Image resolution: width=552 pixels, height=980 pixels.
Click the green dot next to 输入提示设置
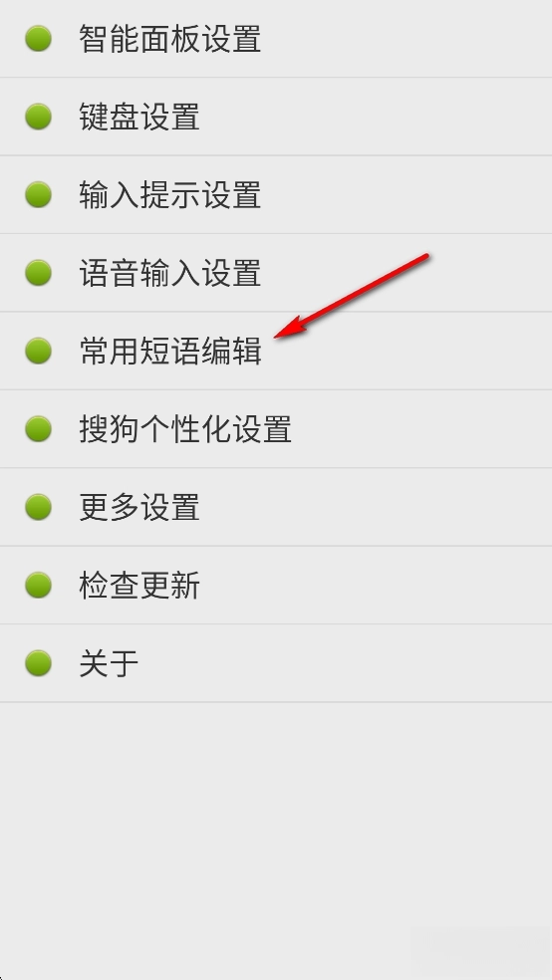[38, 195]
